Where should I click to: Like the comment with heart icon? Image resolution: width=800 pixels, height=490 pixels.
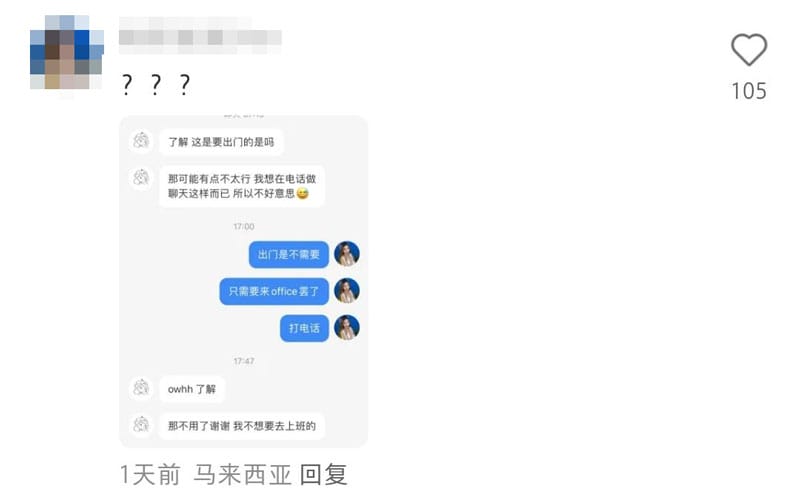(748, 50)
